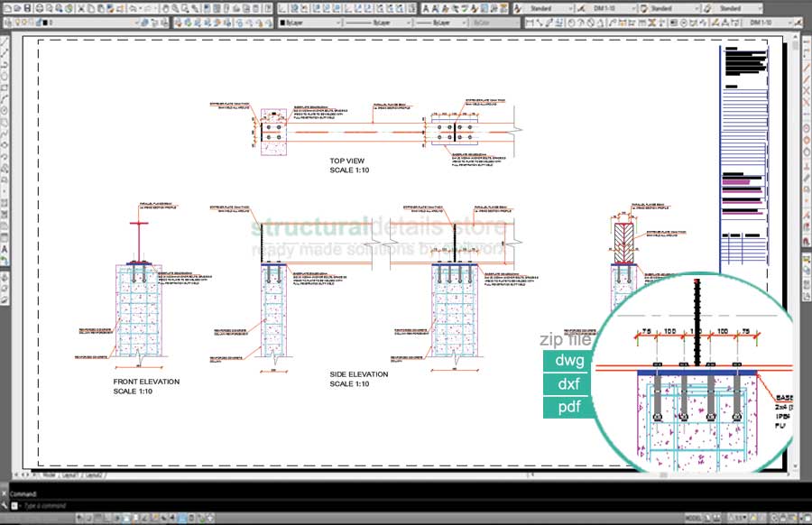Click the black ByLayer color swatch
The height and width of the screenshot is (525, 812).
point(283,22)
